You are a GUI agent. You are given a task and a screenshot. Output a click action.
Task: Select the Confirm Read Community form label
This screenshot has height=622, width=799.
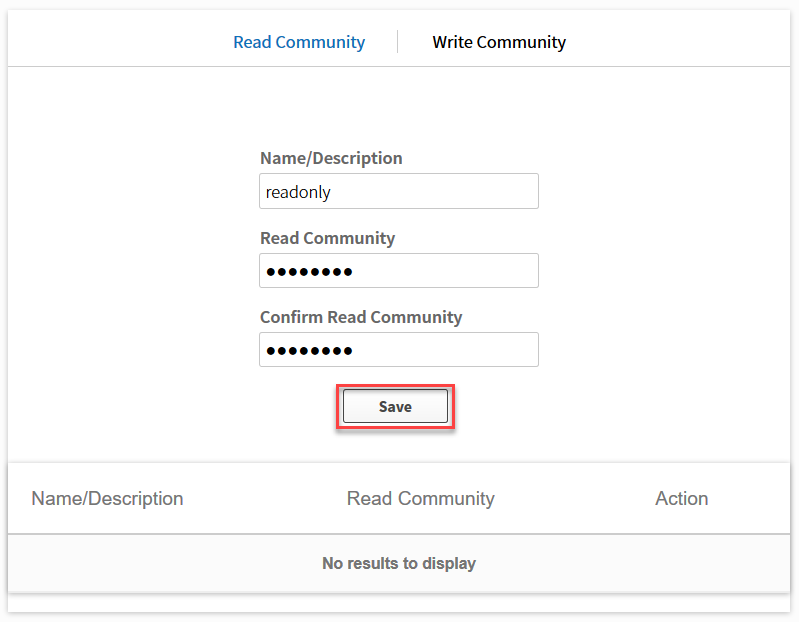tap(361, 317)
